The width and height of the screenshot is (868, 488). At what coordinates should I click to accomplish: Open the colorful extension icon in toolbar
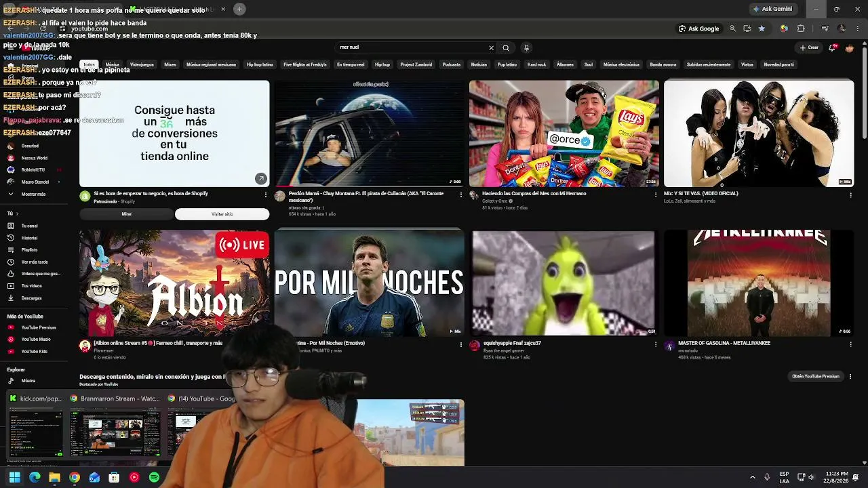click(x=784, y=28)
